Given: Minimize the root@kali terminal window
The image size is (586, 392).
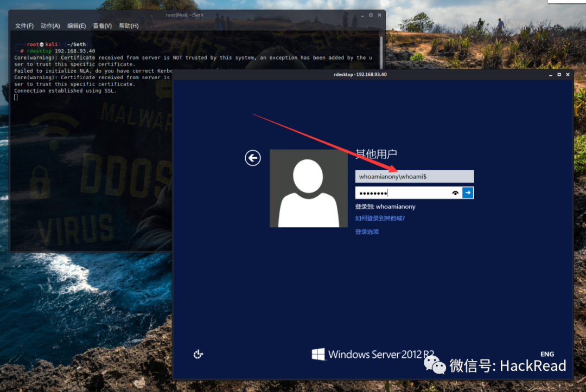Looking at the screenshot, I should (x=362, y=15).
